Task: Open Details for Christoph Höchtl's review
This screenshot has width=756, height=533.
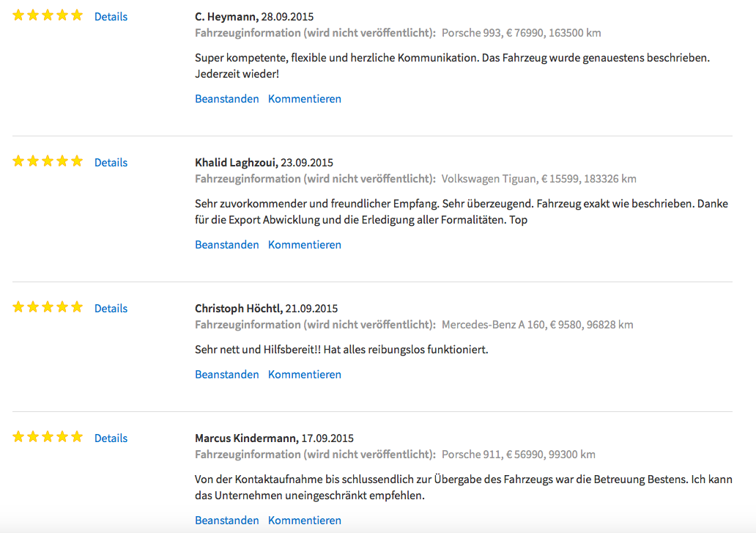Action: (111, 308)
